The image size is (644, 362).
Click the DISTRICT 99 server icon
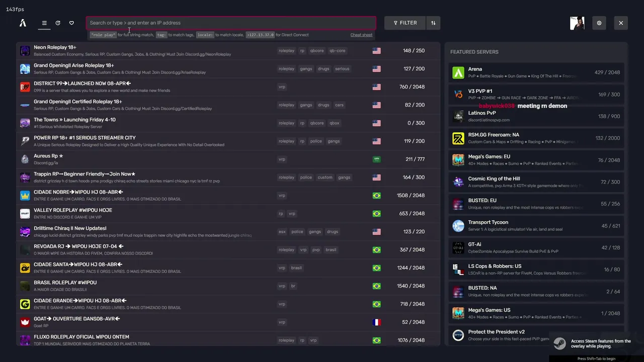[25, 87]
